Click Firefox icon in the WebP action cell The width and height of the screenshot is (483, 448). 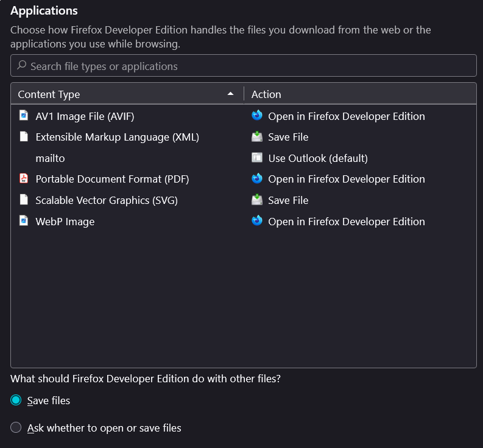(257, 221)
